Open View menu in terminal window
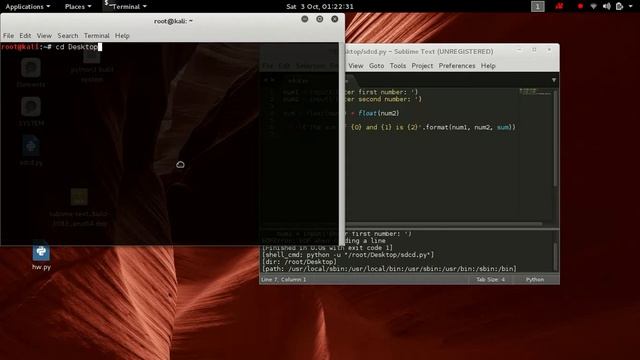640x360 pixels. pos(44,36)
